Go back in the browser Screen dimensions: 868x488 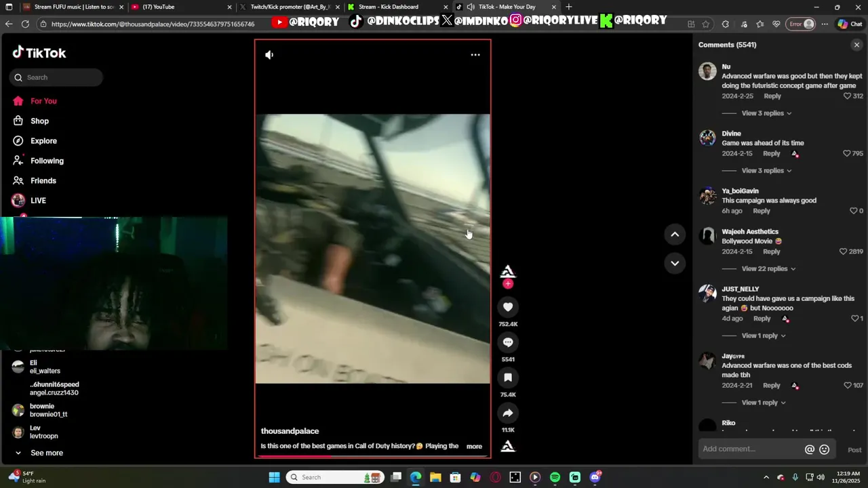9,24
